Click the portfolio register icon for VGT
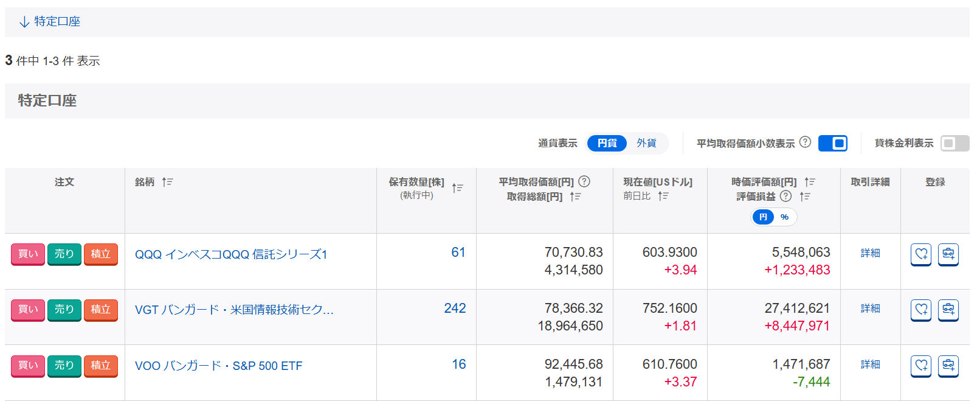 tap(948, 310)
